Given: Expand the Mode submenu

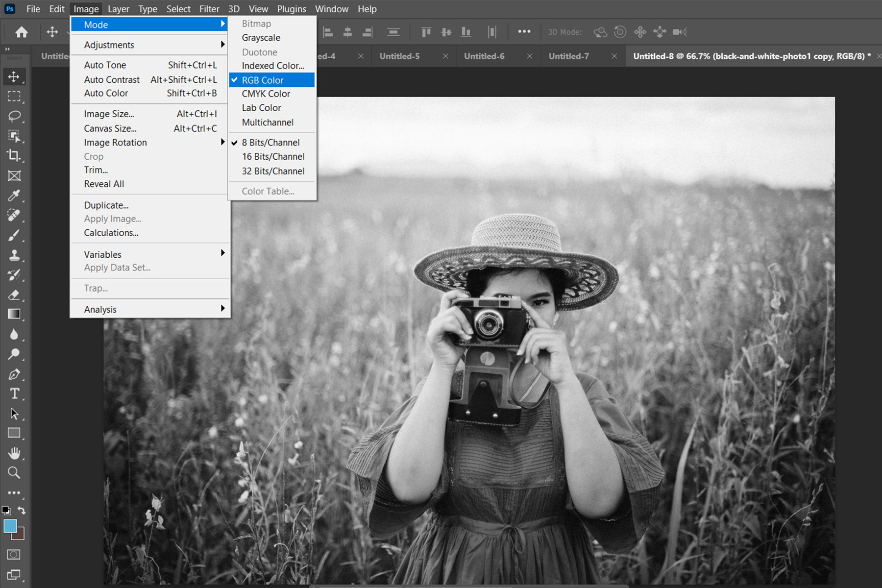Looking at the screenshot, I should (x=149, y=24).
